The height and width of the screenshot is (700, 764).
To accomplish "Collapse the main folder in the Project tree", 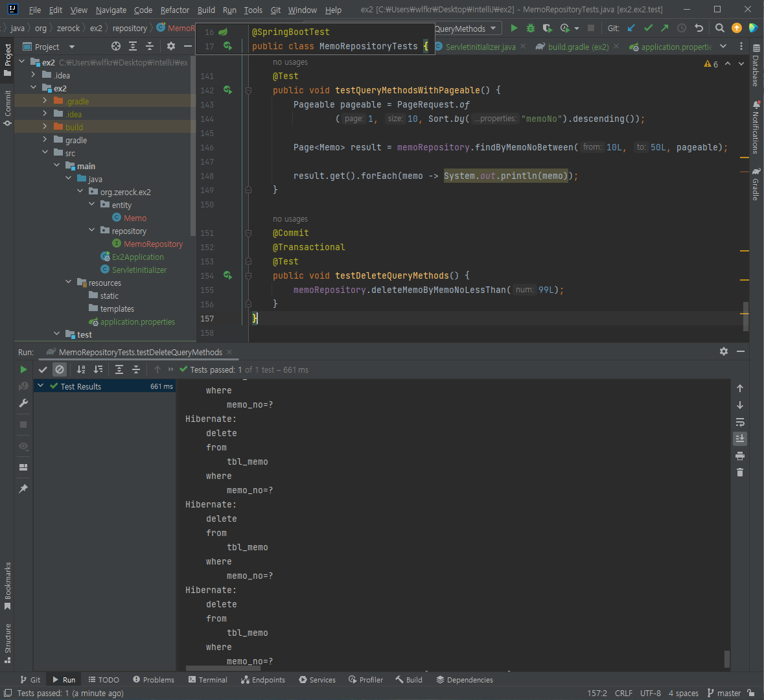I will [56, 166].
